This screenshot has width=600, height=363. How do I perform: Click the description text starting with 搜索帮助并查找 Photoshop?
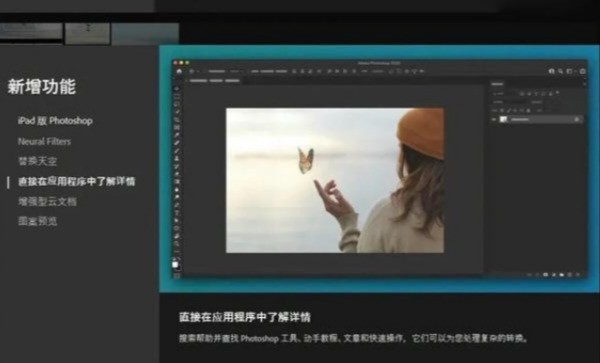pos(354,339)
